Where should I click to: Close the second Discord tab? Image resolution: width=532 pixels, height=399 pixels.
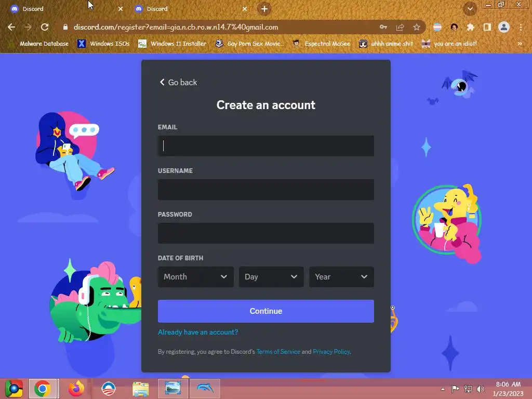[x=245, y=9]
